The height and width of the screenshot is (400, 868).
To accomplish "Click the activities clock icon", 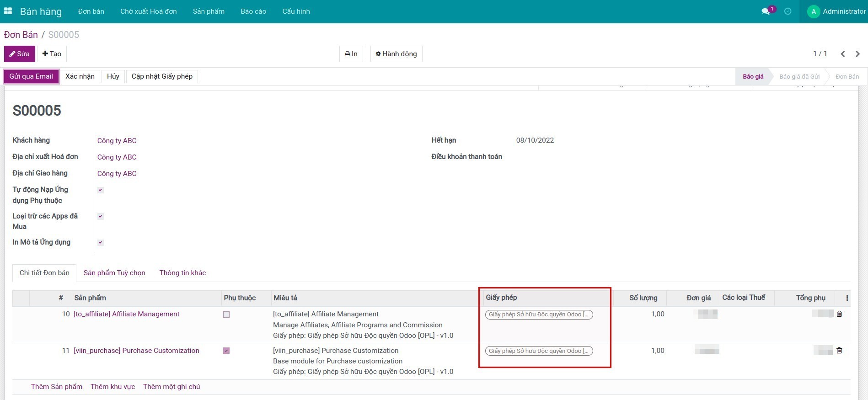I will 788,11.
